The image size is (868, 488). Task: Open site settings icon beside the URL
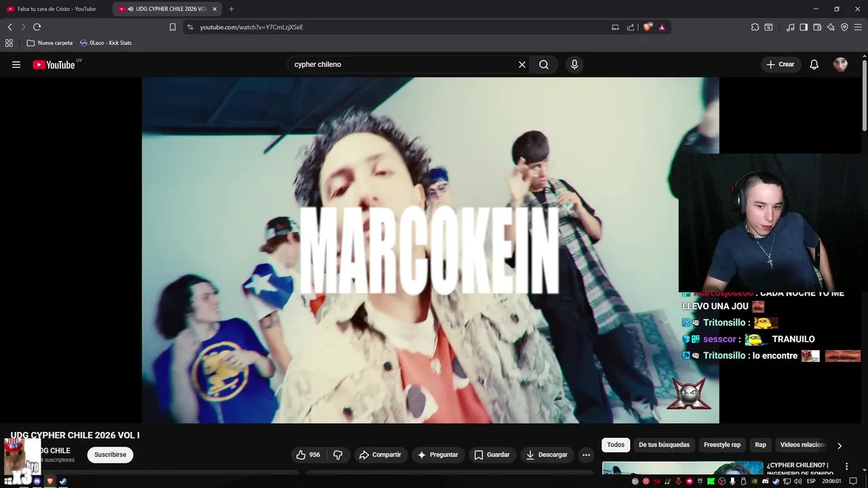190,27
